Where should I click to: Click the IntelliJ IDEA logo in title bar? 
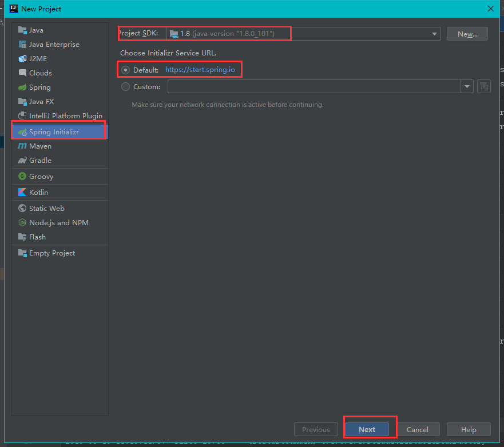14,9
